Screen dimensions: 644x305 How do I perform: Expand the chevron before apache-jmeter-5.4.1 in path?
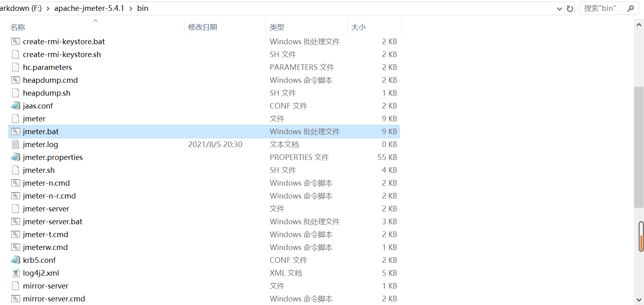(48, 8)
